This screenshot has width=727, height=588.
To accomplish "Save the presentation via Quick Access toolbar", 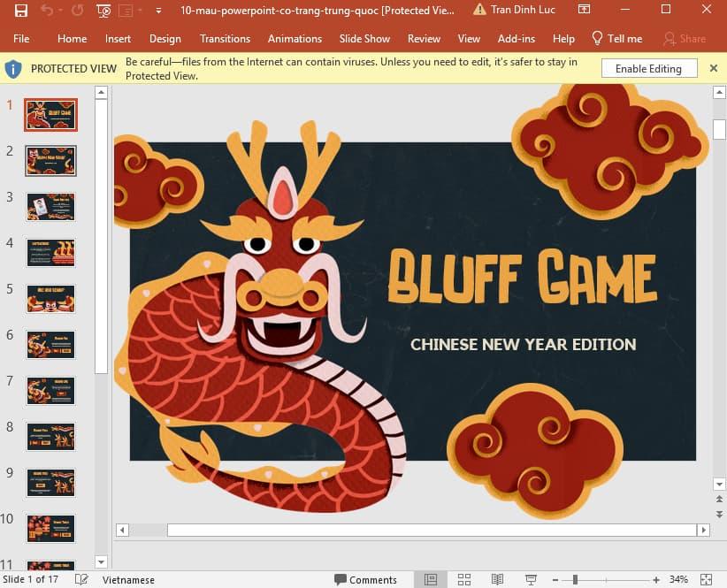I will [x=22, y=10].
